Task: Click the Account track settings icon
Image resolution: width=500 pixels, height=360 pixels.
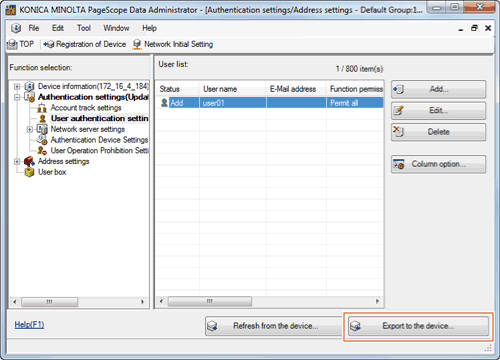Action: coord(42,108)
